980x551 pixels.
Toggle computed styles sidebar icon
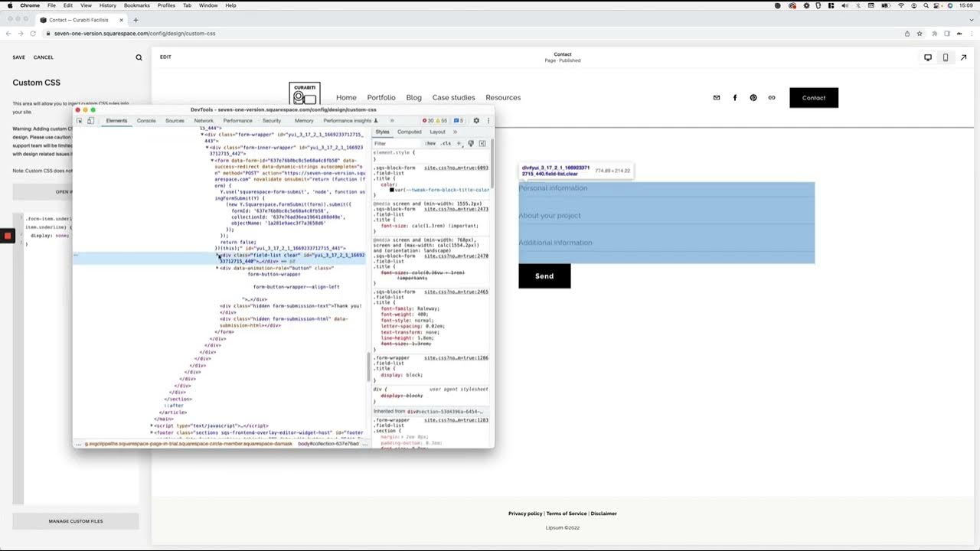click(482, 143)
